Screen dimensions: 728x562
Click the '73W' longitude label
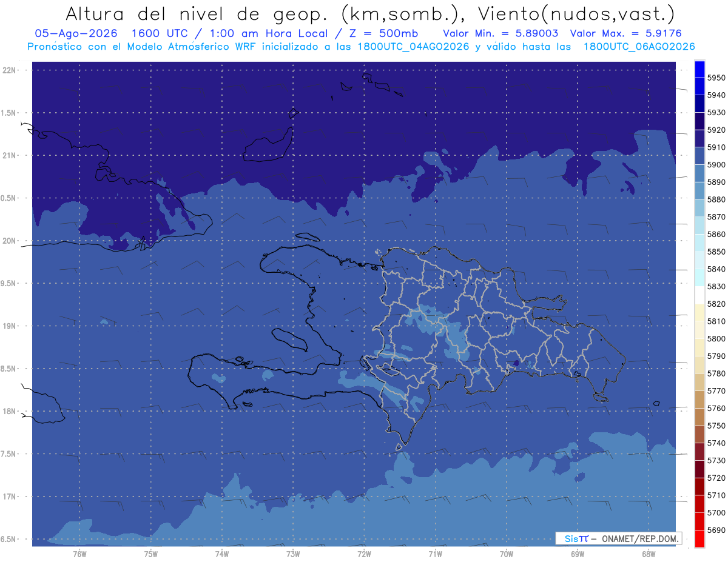[293, 554]
